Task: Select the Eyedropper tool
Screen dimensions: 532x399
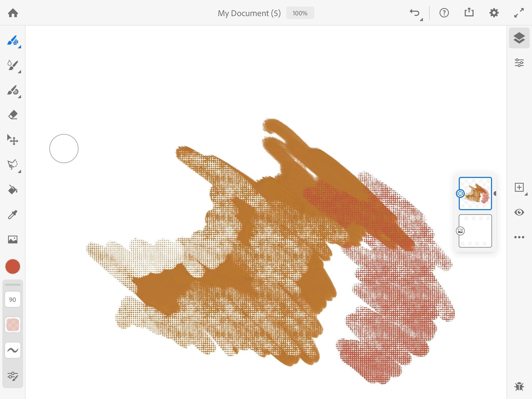Action: coord(12,215)
